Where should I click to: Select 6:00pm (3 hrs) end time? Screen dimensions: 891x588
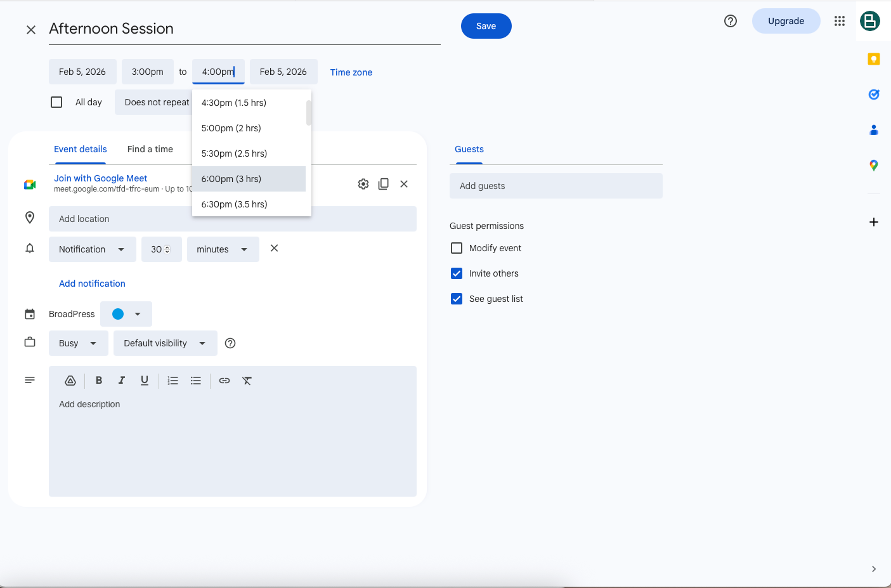[249, 179]
